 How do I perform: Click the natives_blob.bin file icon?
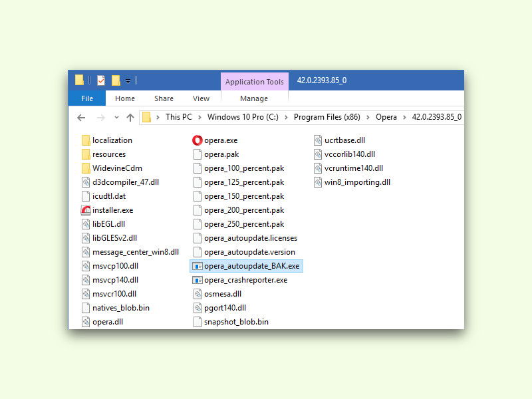coord(86,308)
